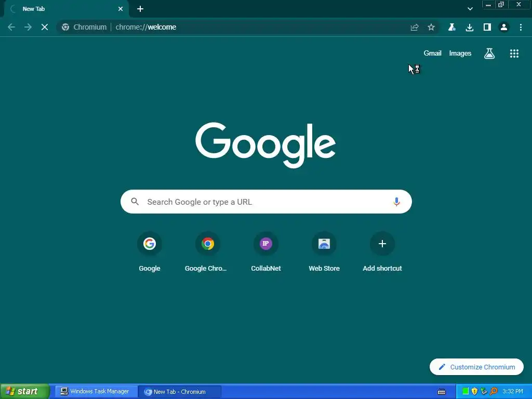Click the orange magnifier tray icon
Screen dimensions: 532x399
click(x=494, y=391)
